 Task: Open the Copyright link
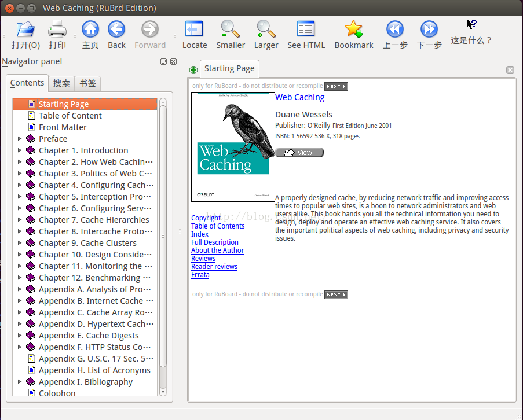[206, 218]
